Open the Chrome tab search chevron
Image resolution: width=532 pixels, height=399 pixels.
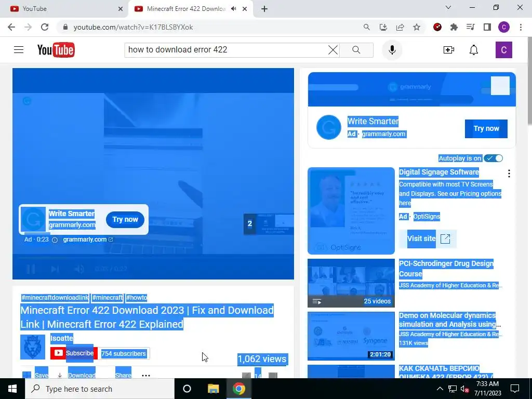tap(448, 7)
